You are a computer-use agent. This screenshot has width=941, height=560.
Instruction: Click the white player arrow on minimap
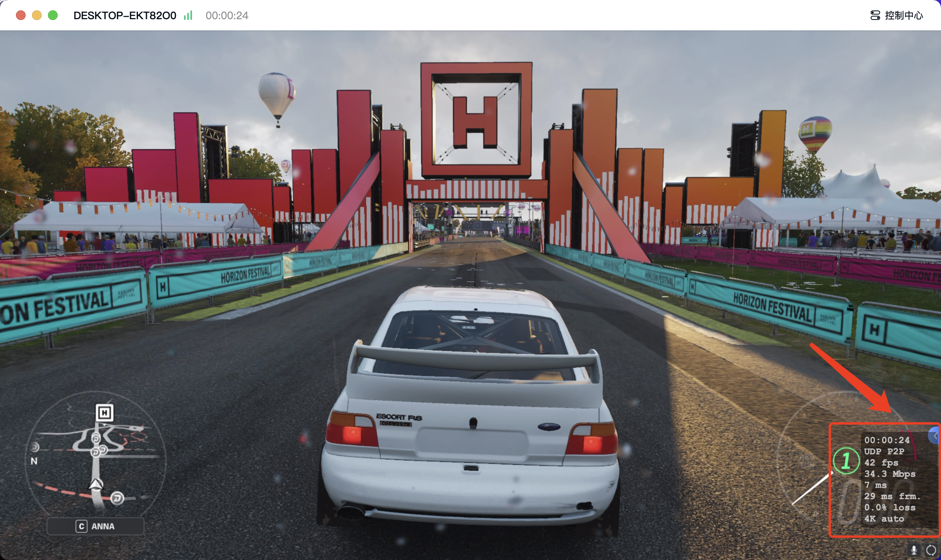(x=96, y=484)
